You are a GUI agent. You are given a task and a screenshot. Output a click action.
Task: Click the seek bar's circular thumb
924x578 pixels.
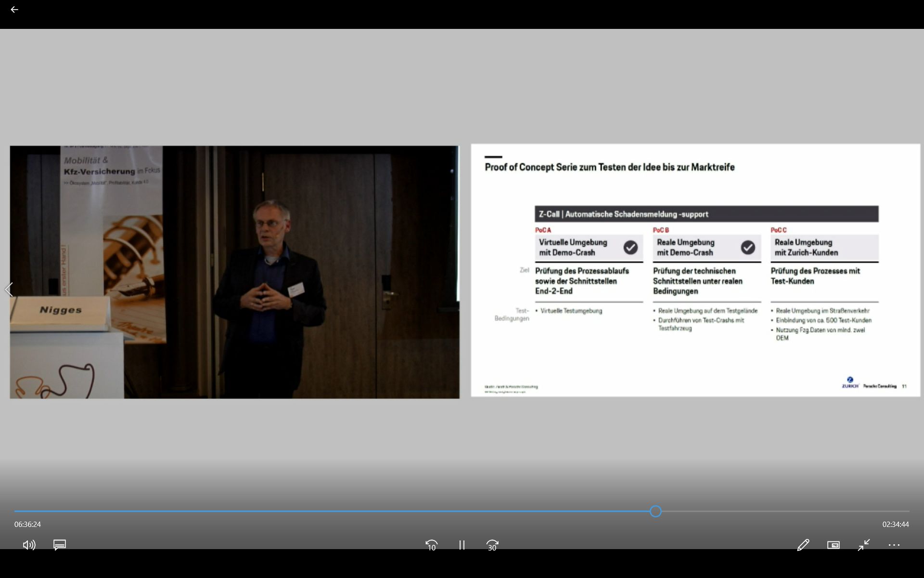click(655, 511)
